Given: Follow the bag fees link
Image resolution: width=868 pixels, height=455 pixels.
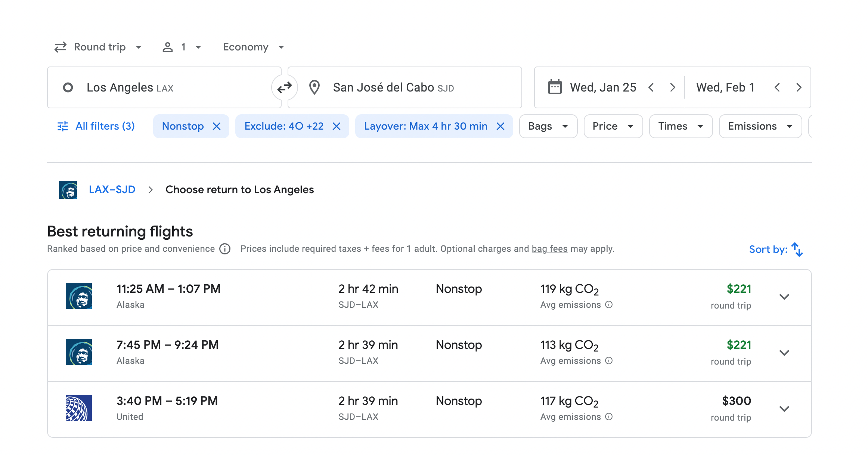Looking at the screenshot, I should [549, 249].
